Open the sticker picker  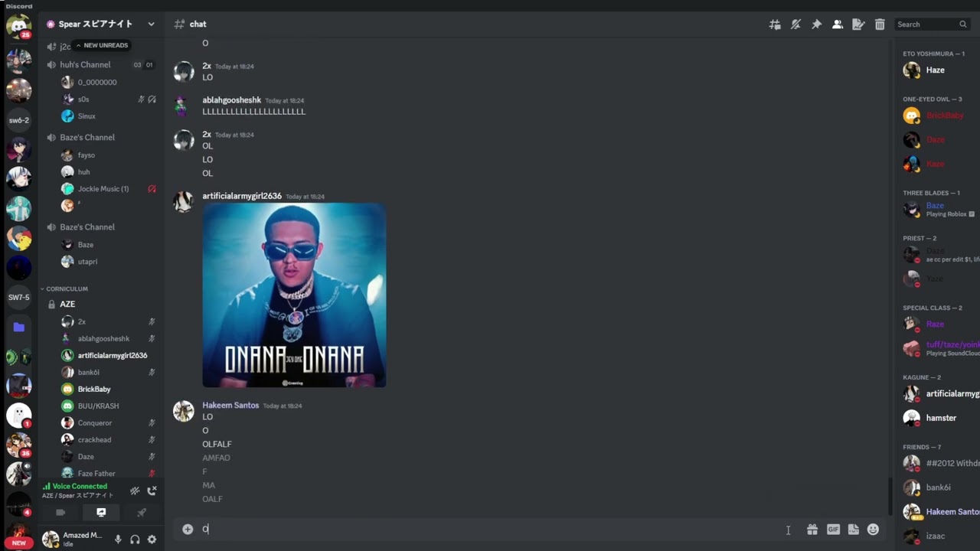(x=853, y=529)
